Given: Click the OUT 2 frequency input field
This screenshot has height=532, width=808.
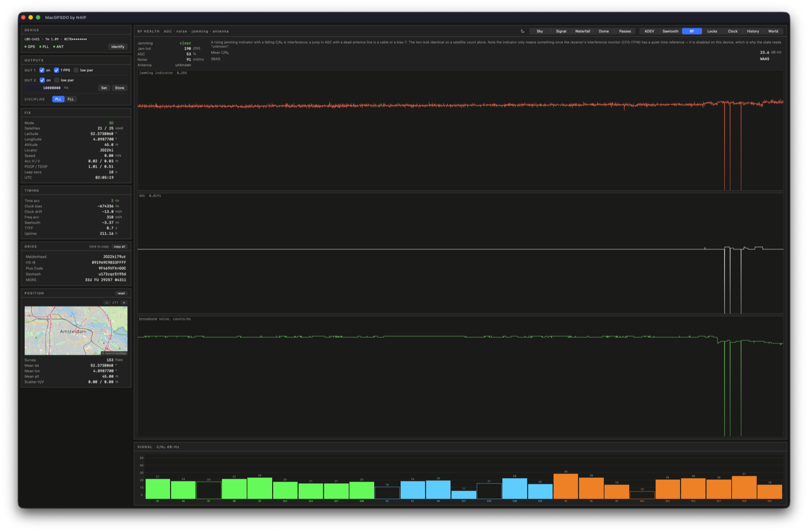Looking at the screenshot, I should coord(43,88).
